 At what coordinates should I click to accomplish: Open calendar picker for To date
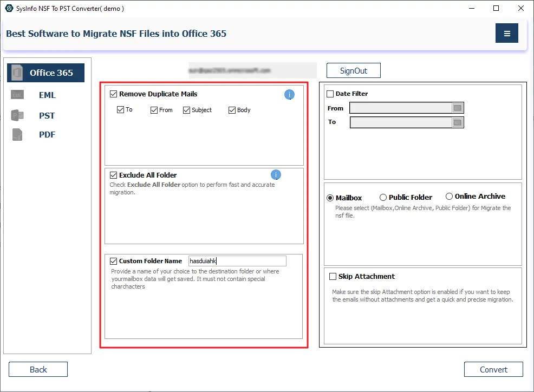click(457, 122)
